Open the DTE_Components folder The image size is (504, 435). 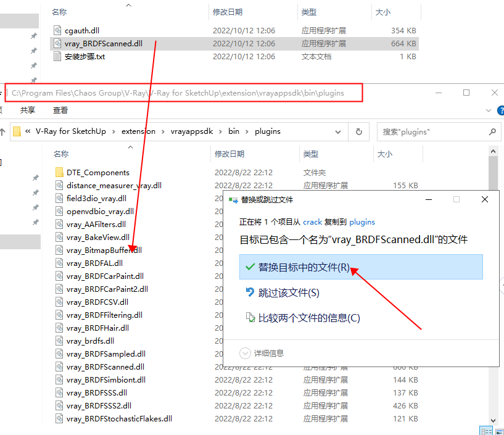point(99,172)
